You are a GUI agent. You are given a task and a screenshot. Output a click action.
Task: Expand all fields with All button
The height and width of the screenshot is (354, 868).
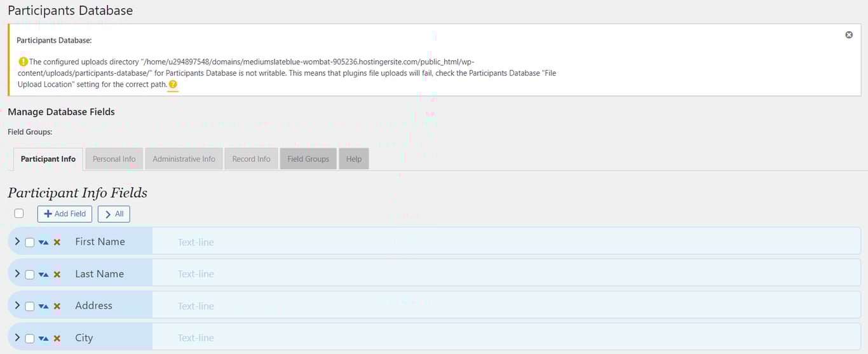click(x=114, y=214)
